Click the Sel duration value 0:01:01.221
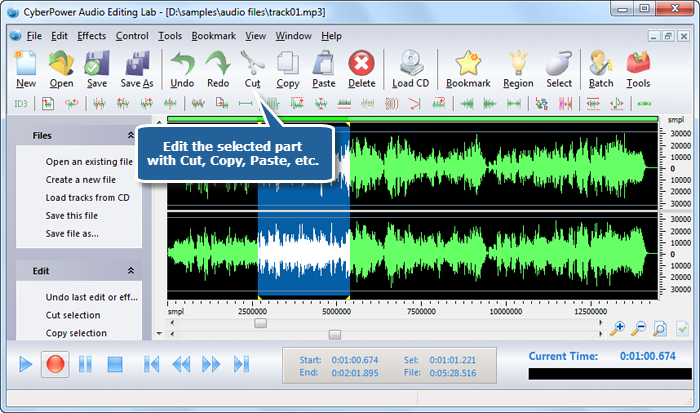Screen dimensions: 700x413 (x=453, y=360)
